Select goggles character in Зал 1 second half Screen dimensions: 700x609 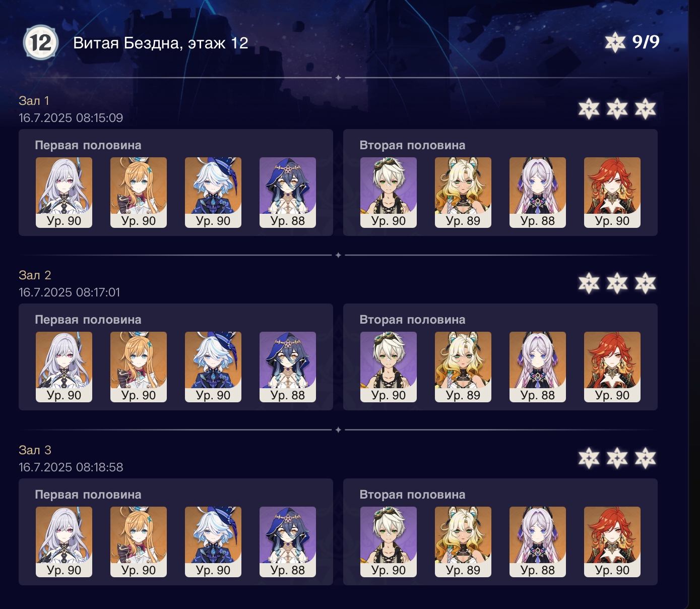(389, 193)
